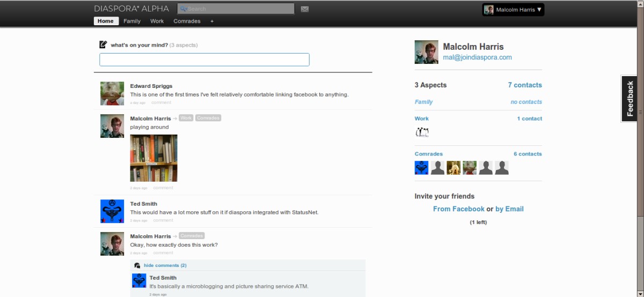Click Malcolm Harris' large profile photo
Screen dimensions: 644x297
(x=427, y=52)
